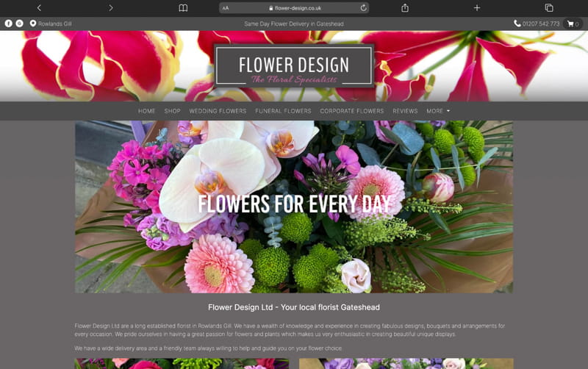Click the padlock icon in address bar
The image size is (588, 369).
click(x=270, y=8)
